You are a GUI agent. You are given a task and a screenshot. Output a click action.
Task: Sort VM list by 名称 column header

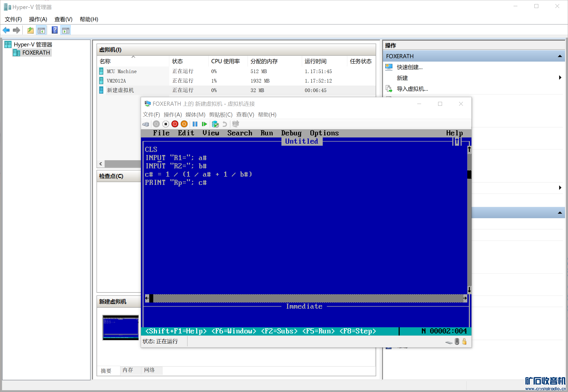pyautogui.click(x=105, y=61)
